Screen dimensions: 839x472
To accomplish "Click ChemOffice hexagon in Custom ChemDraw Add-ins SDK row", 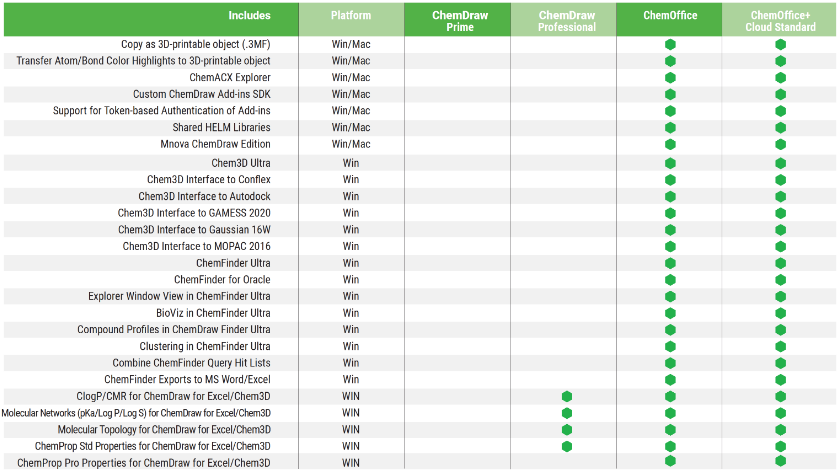I will click(x=670, y=94).
